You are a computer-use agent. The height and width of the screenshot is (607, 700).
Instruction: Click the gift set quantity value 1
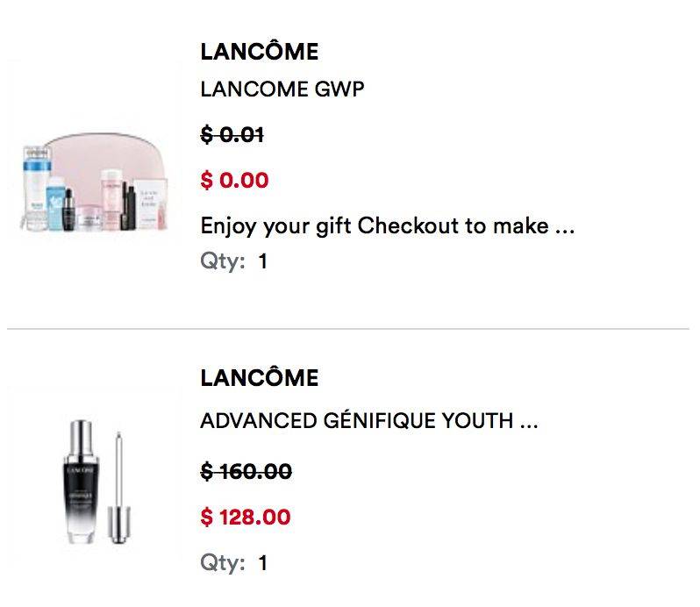click(x=263, y=261)
